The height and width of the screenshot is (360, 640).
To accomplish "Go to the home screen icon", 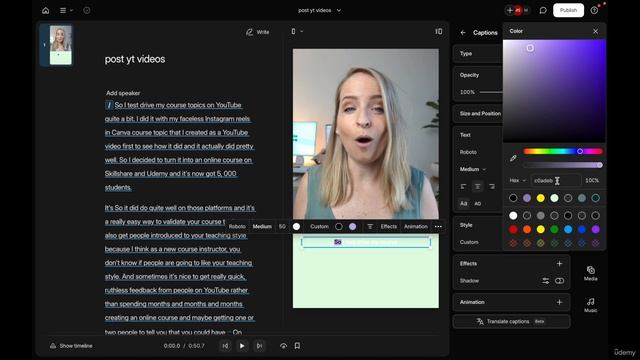I will click(45, 11).
